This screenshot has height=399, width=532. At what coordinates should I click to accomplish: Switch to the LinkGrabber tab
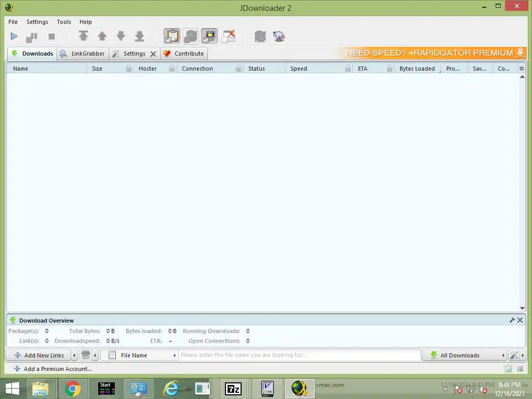[x=83, y=54]
